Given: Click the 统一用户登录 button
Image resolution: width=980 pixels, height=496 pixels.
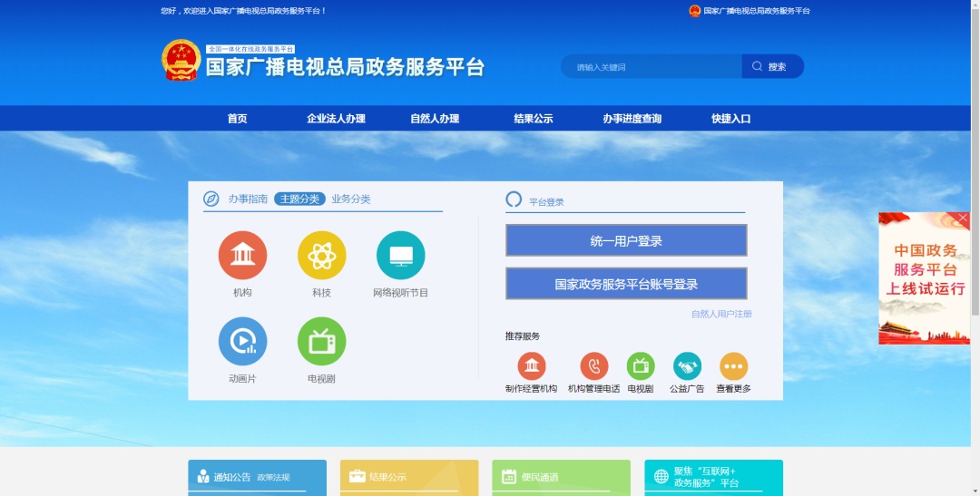Looking at the screenshot, I should click(x=626, y=240).
